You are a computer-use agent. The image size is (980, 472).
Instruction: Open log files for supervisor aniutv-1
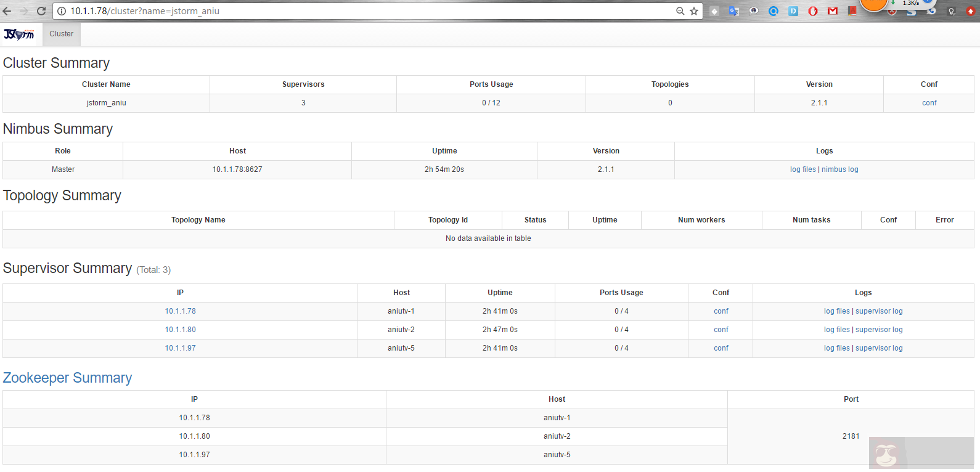click(x=837, y=311)
